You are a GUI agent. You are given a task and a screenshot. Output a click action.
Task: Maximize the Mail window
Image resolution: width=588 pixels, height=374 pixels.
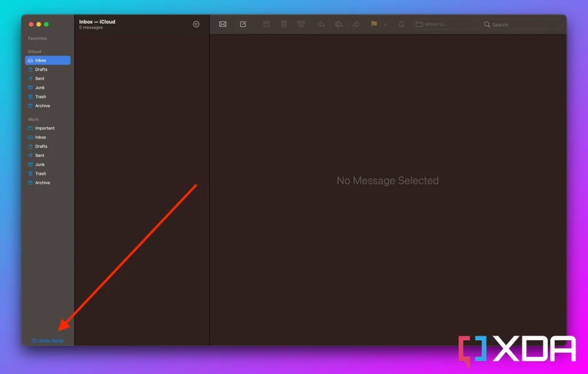pyautogui.click(x=47, y=24)
